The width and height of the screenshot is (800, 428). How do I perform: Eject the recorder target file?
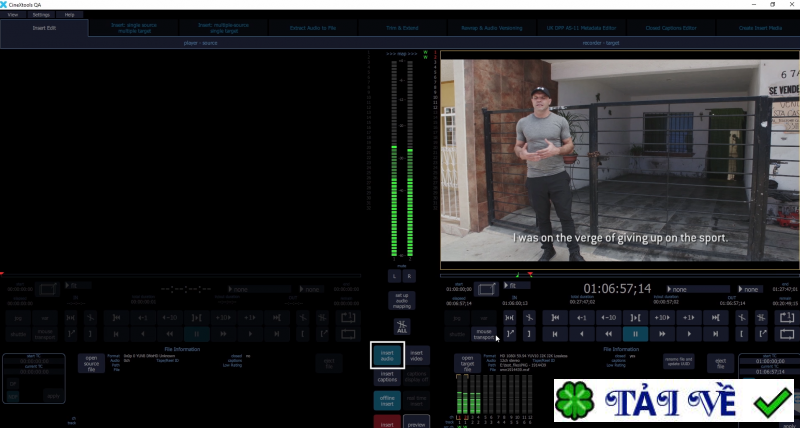[720, 363]
